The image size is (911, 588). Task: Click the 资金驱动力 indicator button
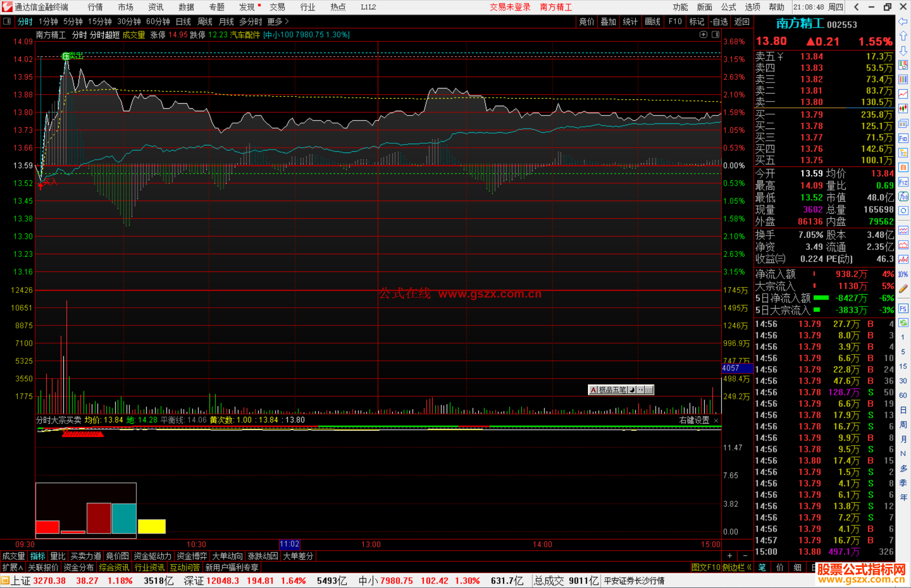click(x=152, y=556)
